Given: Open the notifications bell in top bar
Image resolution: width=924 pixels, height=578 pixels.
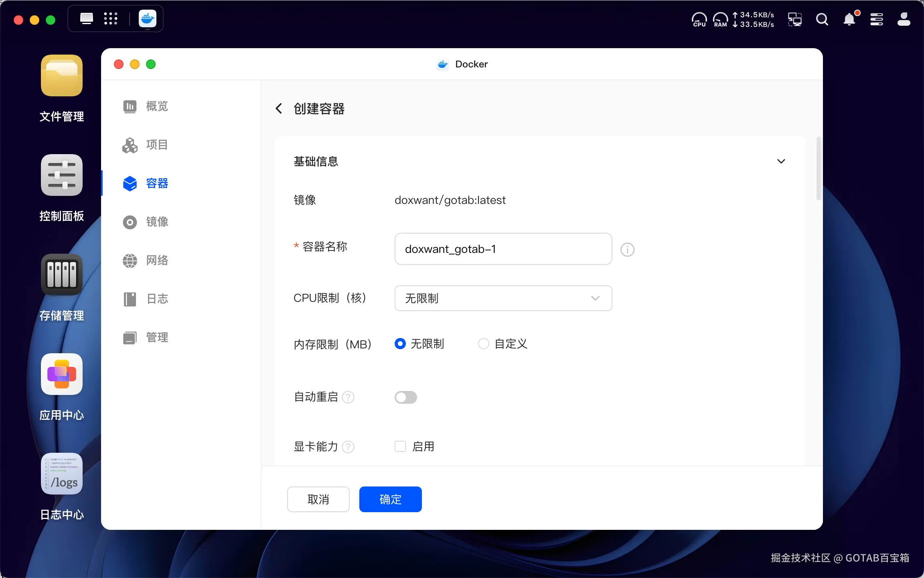Looking at the screenshot, I should coord(849,19).
